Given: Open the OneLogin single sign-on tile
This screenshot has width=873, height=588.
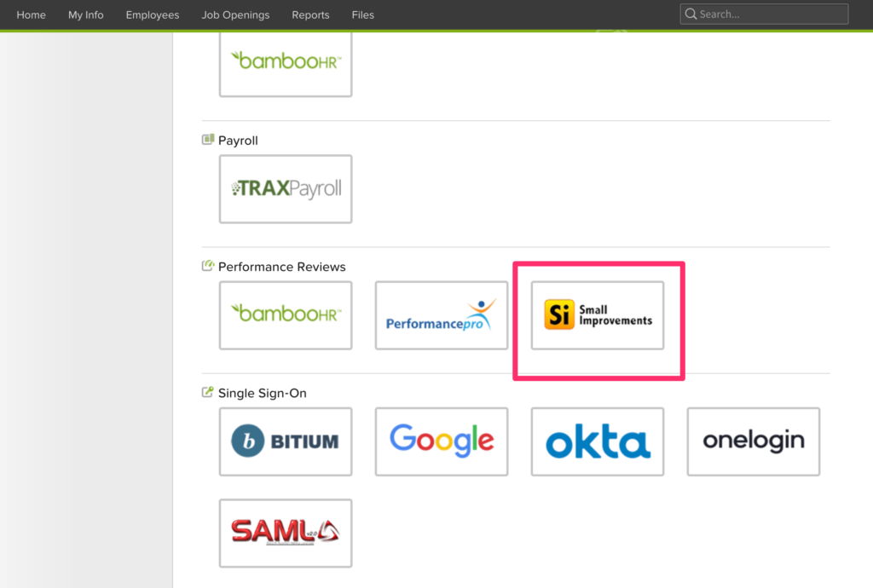Looking at the screenshot, I should (754, 441).
